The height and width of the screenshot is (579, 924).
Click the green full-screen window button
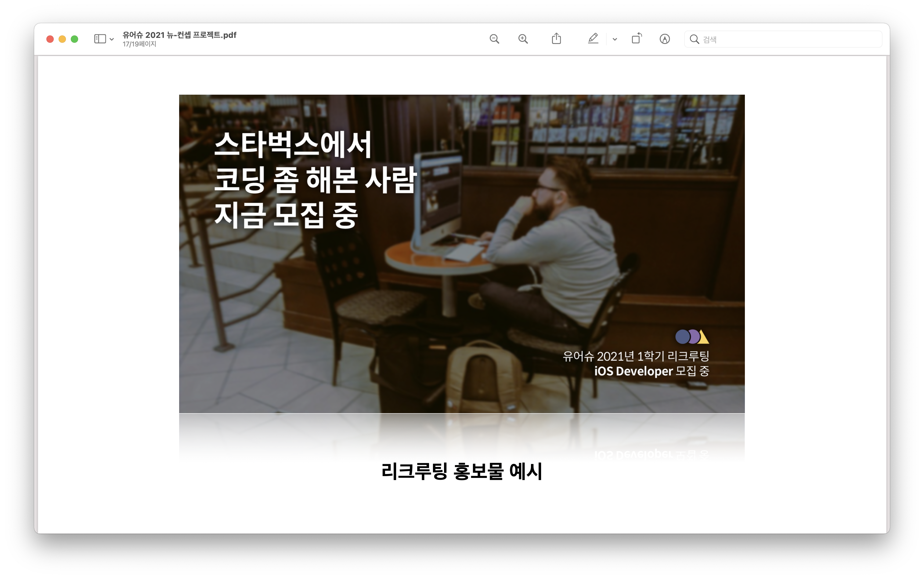(74, 39)
